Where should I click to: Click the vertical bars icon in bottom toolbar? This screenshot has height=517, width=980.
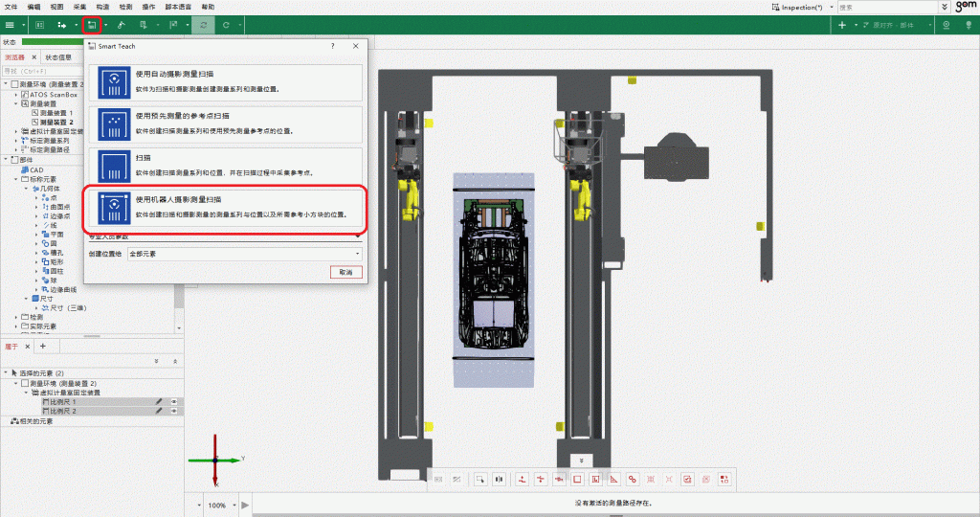pyautogui.click(x=499, y=479)
